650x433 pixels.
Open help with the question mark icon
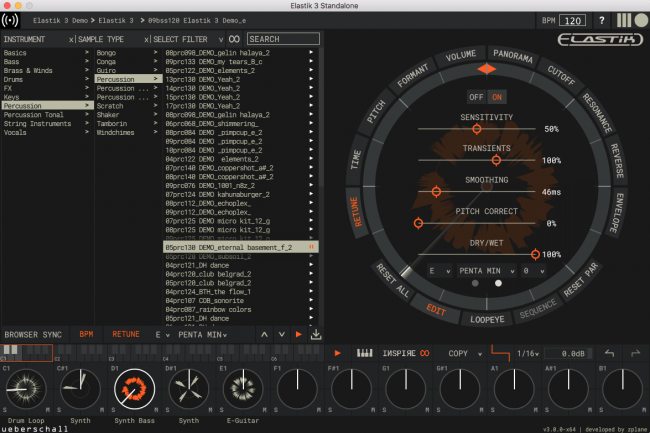click(x=601, y=20)
